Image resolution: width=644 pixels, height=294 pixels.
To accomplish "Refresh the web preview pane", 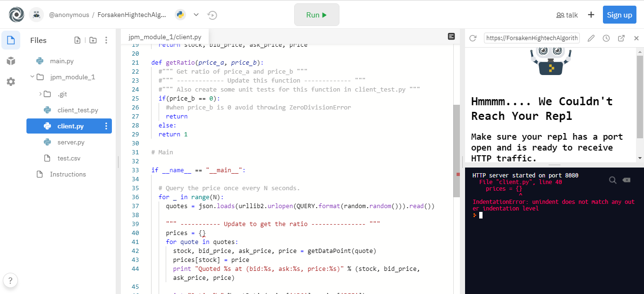I will (x=473, y=38).
